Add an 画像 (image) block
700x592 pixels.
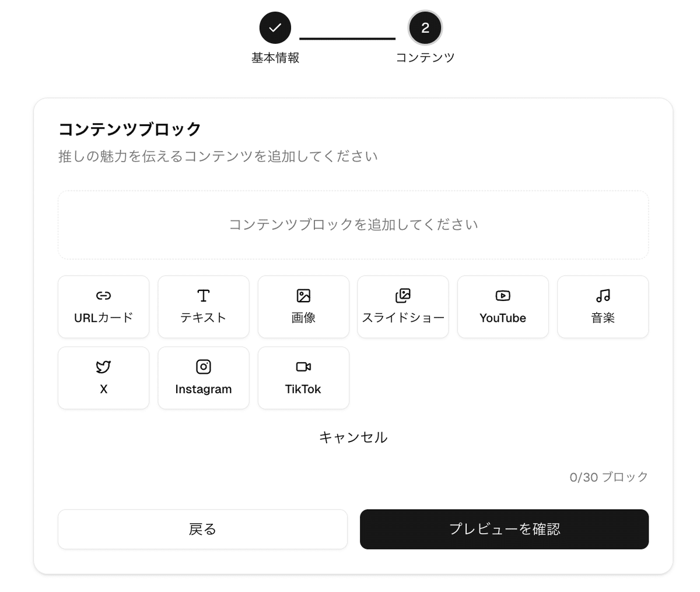303,307
